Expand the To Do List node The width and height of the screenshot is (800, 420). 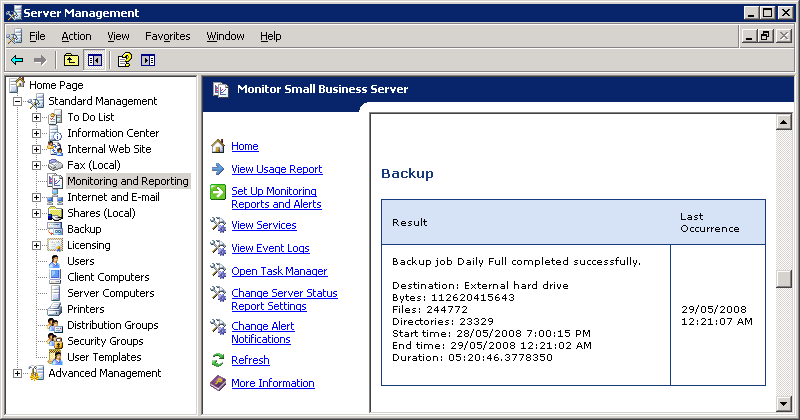click(x=36, y=117)
